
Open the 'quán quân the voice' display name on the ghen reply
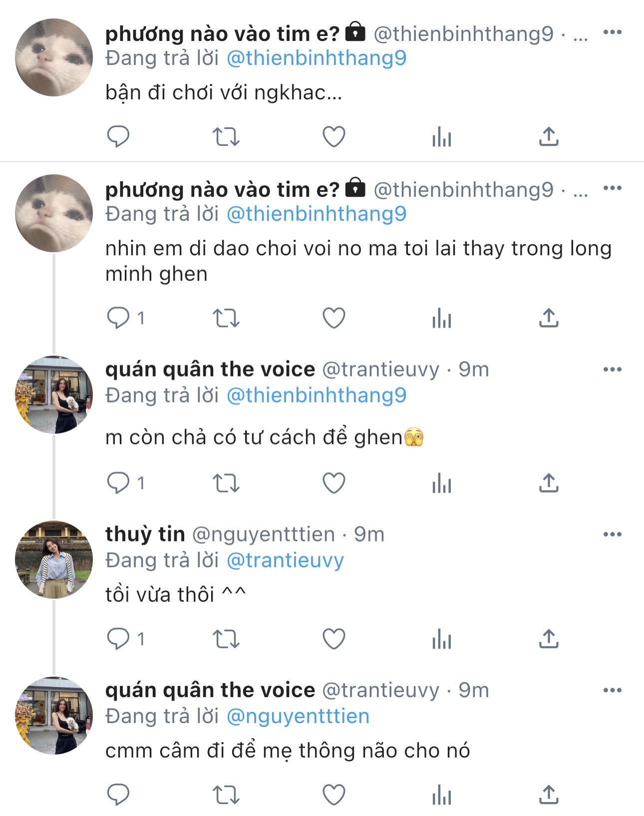[210, 370]
